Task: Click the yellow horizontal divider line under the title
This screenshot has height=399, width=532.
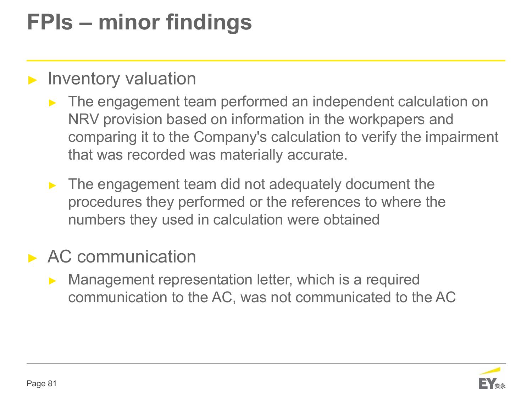Action: [266, 61]
